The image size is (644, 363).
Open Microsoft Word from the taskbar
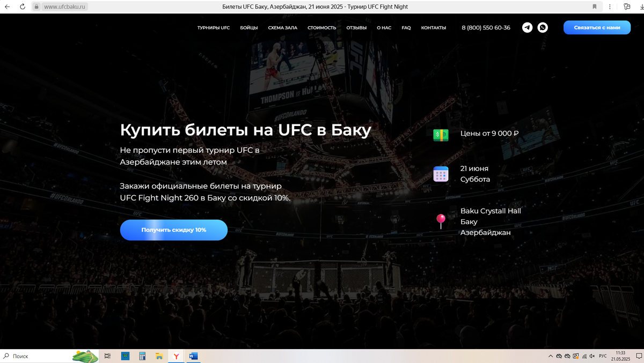[x=193, y=356]
